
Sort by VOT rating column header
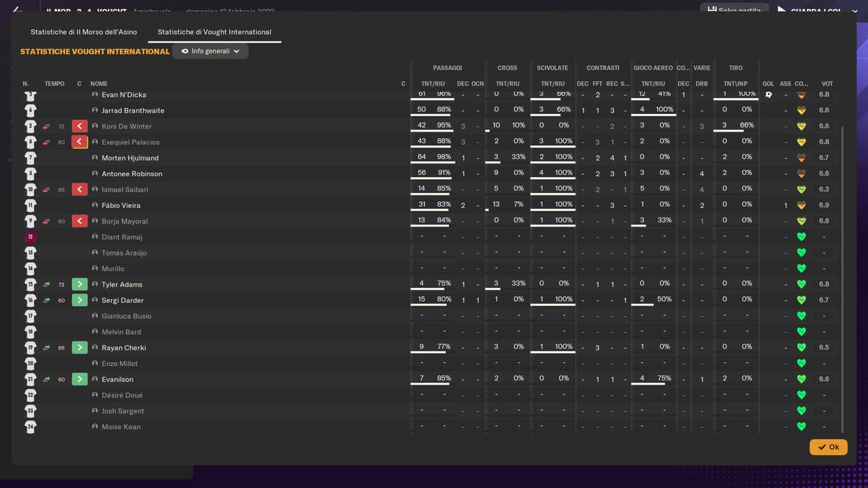point(827,84)
